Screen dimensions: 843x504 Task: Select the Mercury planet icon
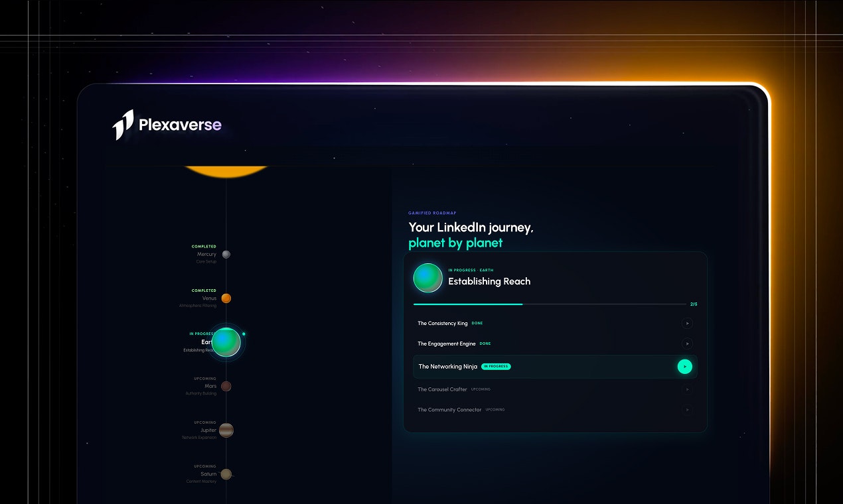click(226, 254)
